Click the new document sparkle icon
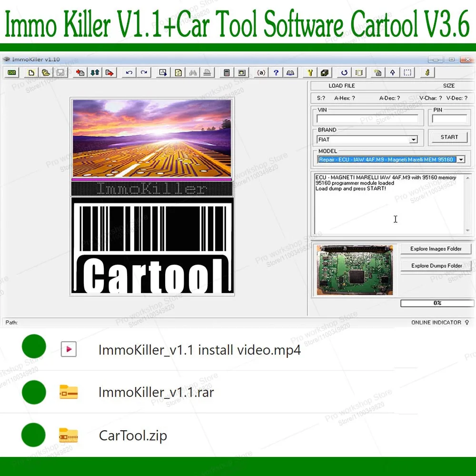Screen dimensions: 476x476 [377, 72]
